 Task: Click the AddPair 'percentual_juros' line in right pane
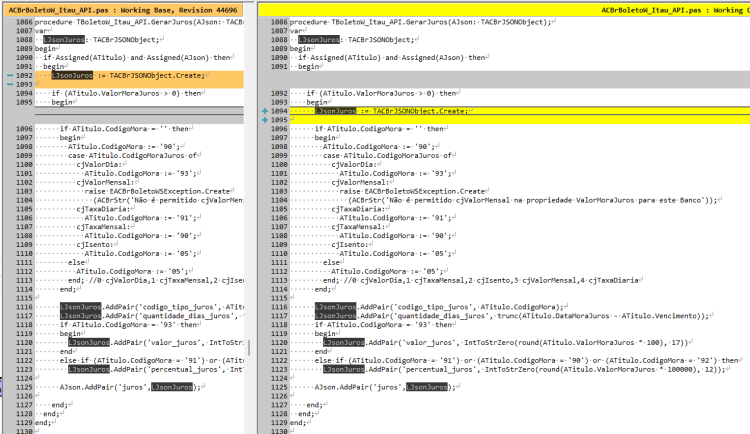point(525,369)
